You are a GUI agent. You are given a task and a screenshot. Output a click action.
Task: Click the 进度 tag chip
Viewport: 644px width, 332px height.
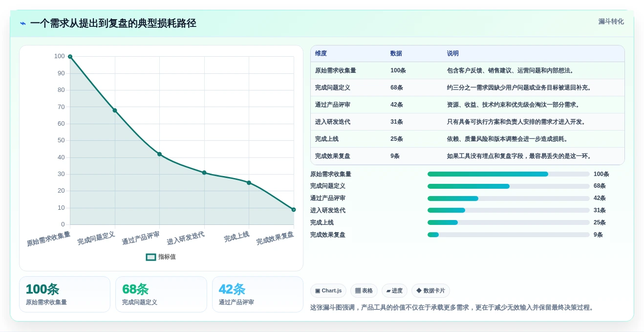[x=394, y=291]
